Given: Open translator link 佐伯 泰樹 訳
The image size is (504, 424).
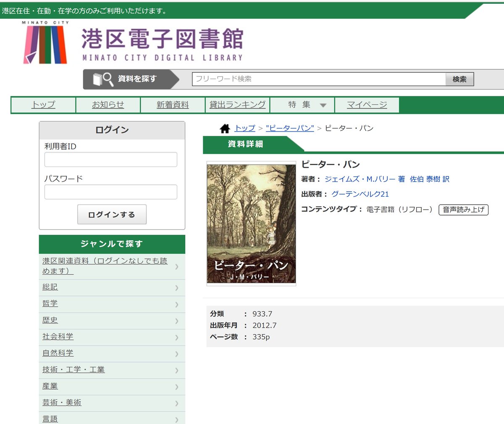Looking at the screenshot, I should point(430,179).
